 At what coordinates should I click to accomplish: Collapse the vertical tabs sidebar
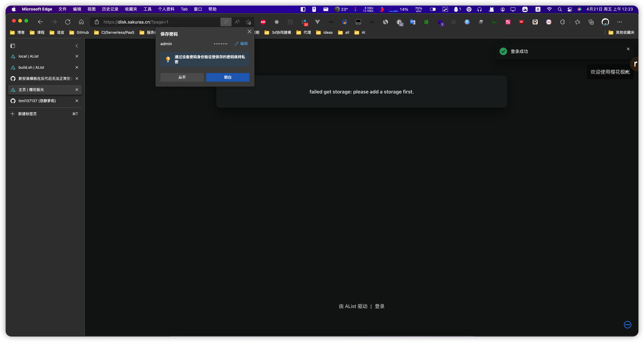pyautogui.click(x=77, y=46)
